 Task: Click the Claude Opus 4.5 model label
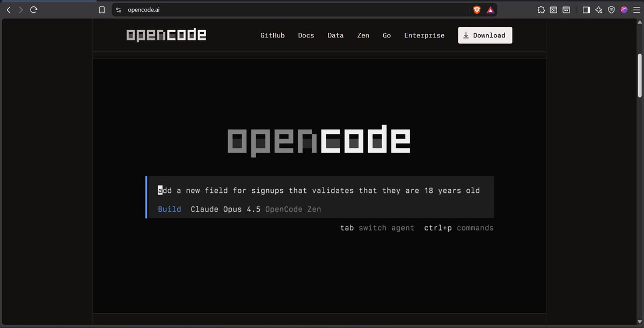tap(225, 209)
